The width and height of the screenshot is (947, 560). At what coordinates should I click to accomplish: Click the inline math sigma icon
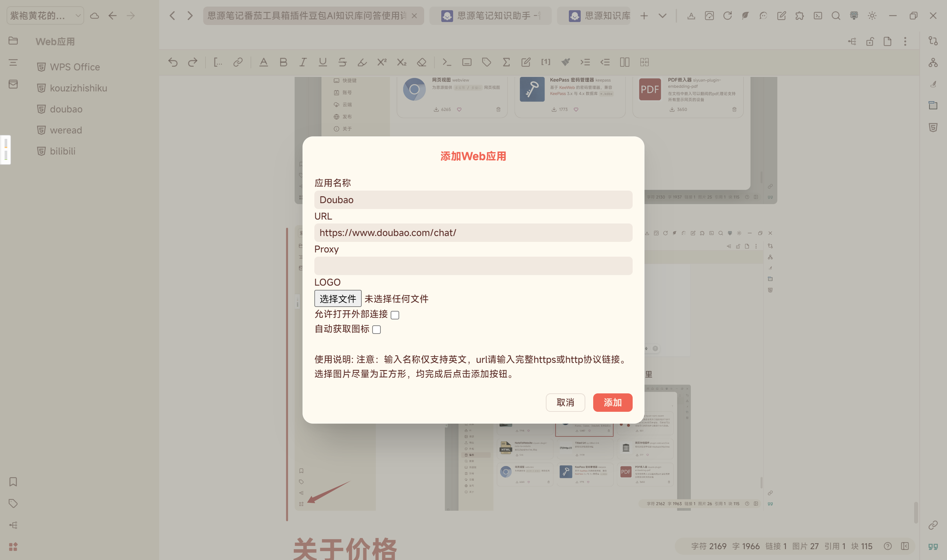[x=506, y=62]
